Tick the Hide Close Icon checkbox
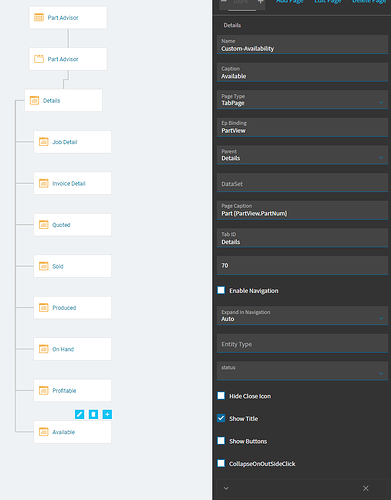391x500 pixels. (x=221, y=396)
